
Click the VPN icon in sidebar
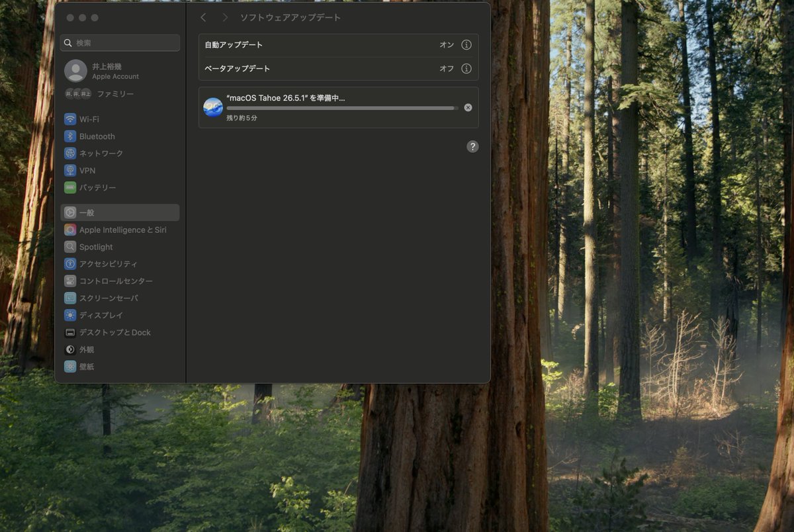tap(70, 170)
